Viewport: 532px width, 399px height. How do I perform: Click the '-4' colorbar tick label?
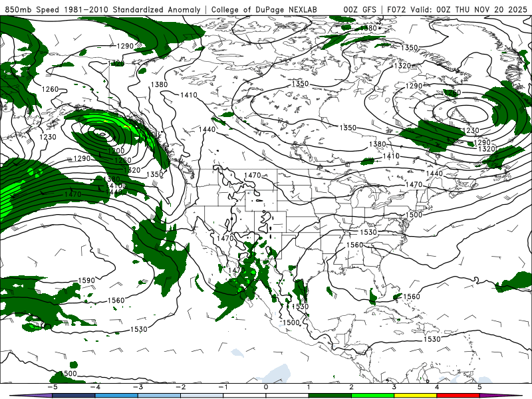(95, 387)
